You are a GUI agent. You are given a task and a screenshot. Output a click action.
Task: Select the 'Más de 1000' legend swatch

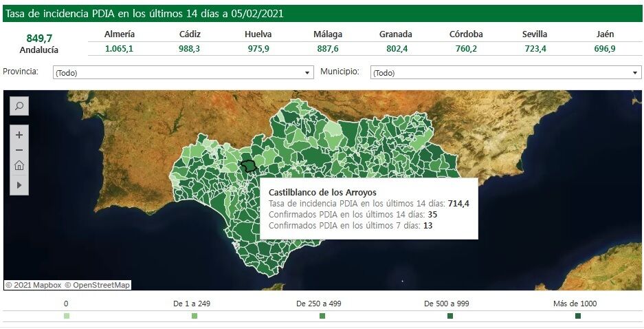(578, 316)
